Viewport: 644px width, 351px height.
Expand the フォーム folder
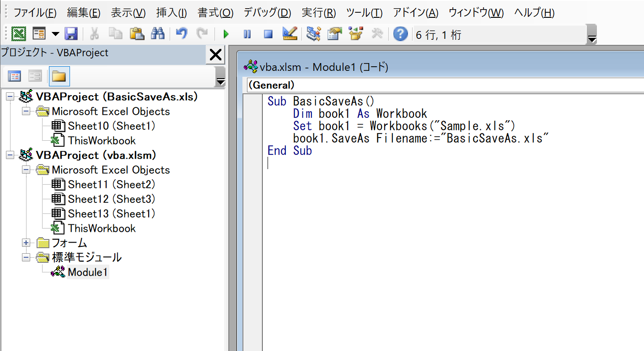[26, 243]
